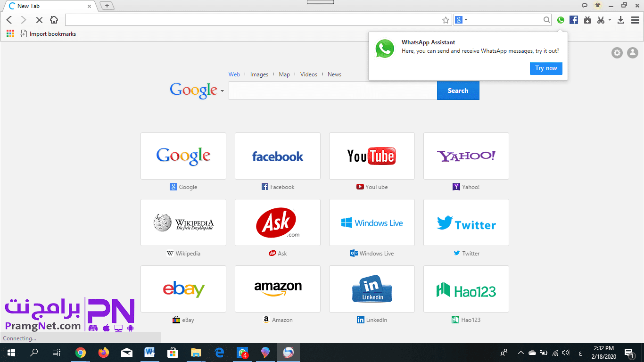The image size is (644, 362).
Task: Open new tab page settings gear
Action: pos(617,53)
